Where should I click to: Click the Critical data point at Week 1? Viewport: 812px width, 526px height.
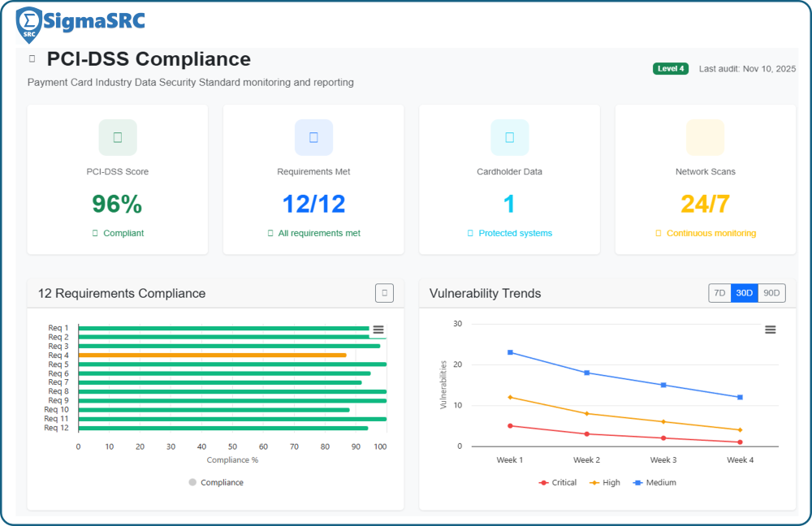coord(510,426)
